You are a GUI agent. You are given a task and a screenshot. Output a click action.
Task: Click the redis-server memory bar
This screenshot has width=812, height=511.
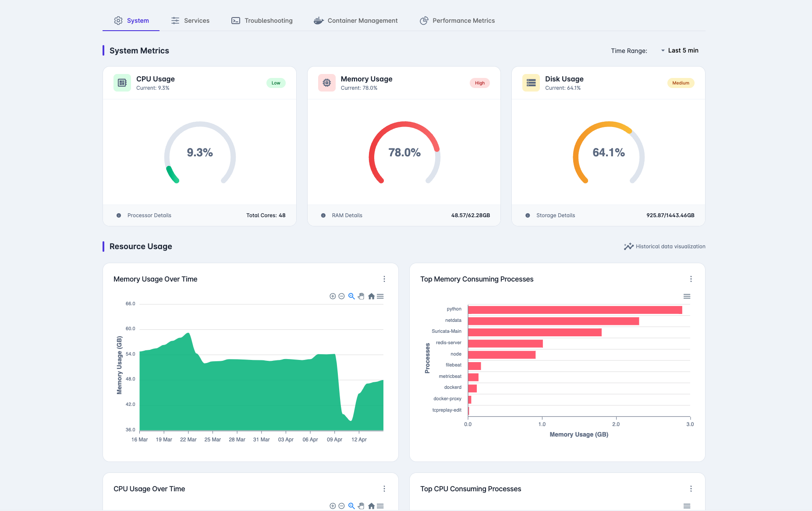[x=505, y=344]
